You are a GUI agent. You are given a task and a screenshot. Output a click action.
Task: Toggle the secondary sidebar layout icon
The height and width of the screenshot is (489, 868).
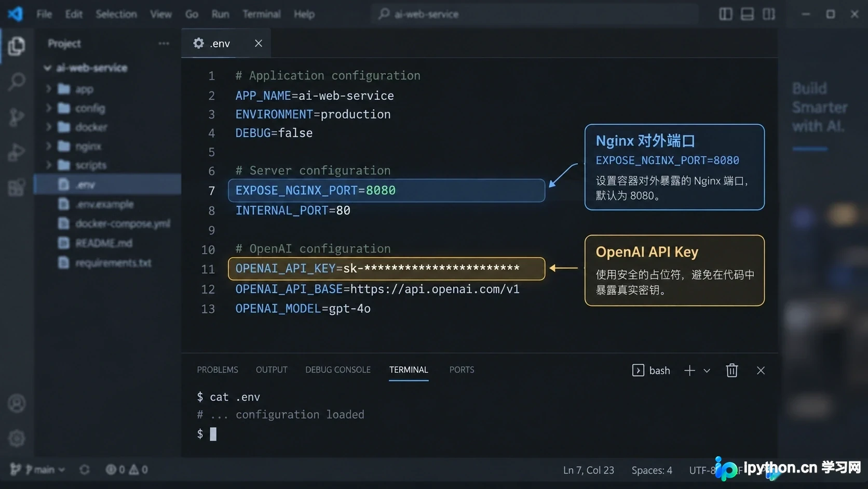[x=769, y=14]
